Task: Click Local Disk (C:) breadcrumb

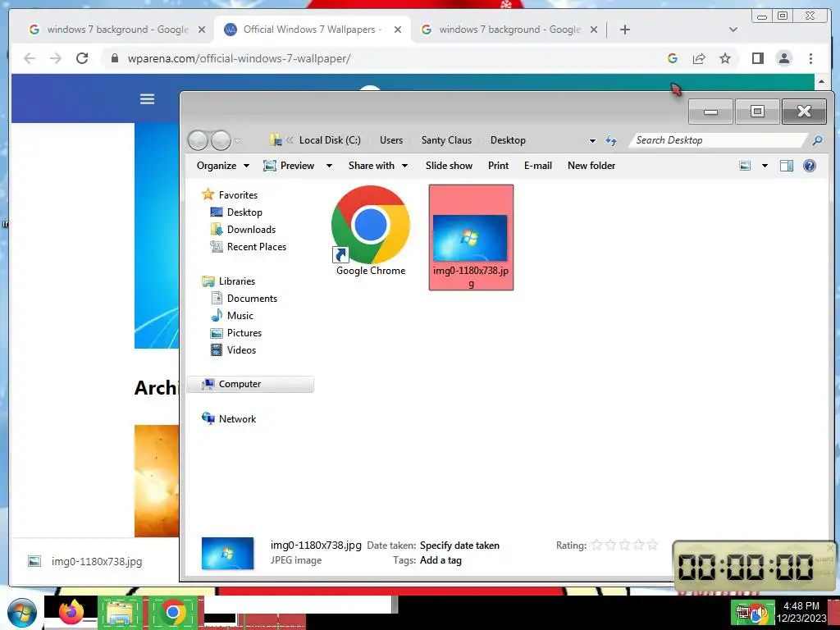Action: pos(330,140)
